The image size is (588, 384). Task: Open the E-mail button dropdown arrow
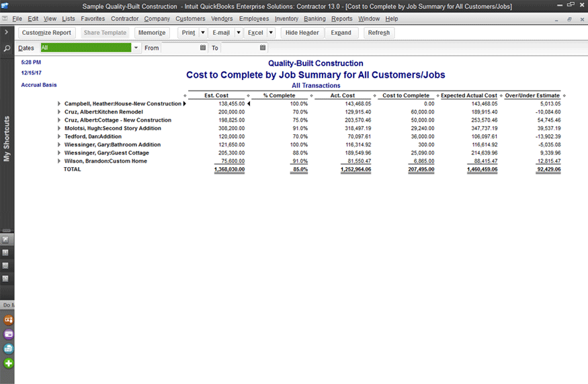pos(238,32)
